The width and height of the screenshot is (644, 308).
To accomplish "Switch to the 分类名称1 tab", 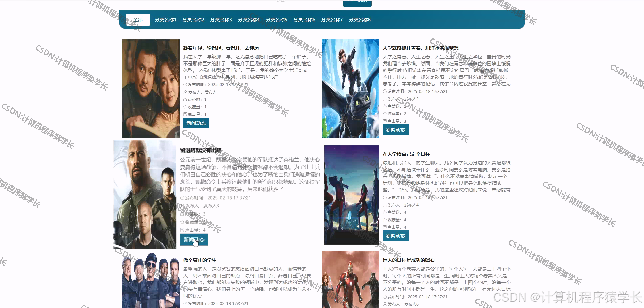I will (165, 20).
